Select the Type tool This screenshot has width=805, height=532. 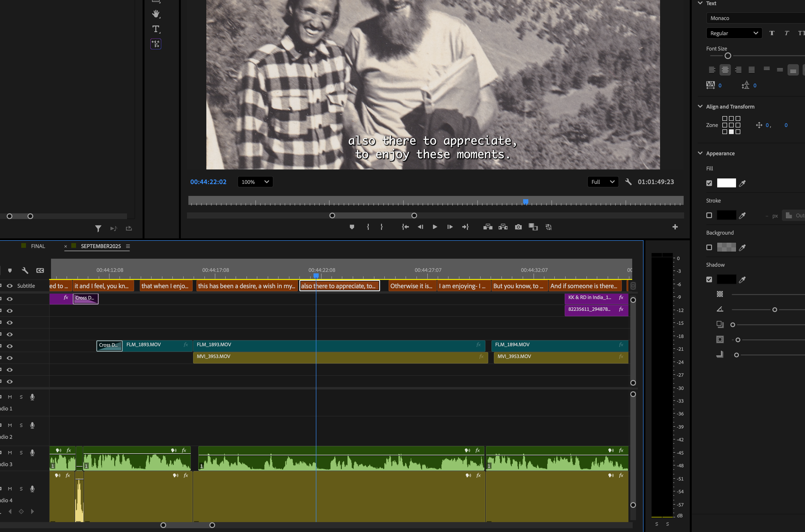(156, 29)
